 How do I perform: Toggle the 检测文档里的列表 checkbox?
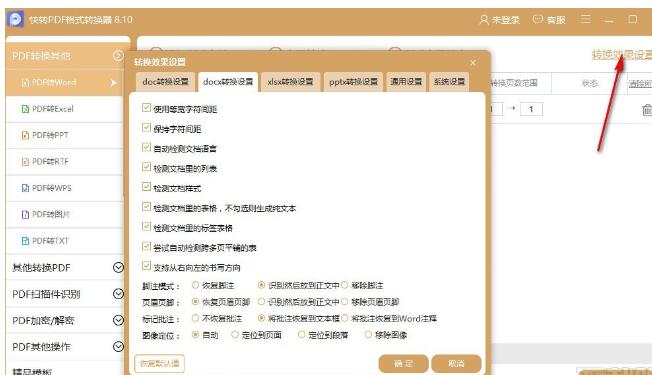(146, 167)
